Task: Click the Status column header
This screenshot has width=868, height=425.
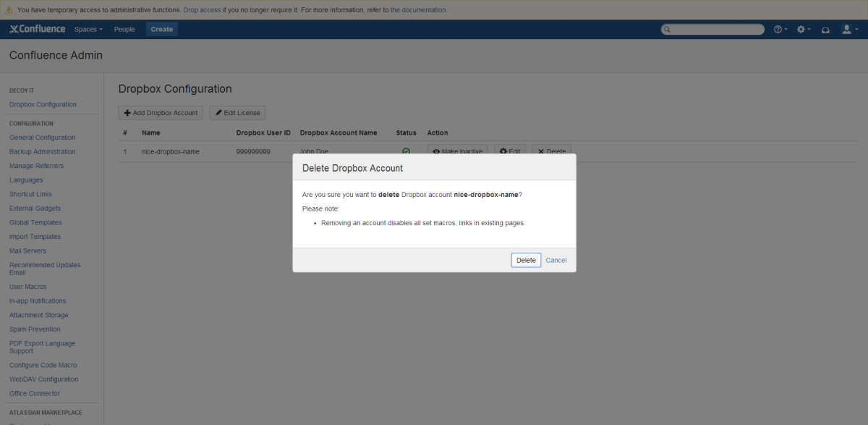Action: 407,133
